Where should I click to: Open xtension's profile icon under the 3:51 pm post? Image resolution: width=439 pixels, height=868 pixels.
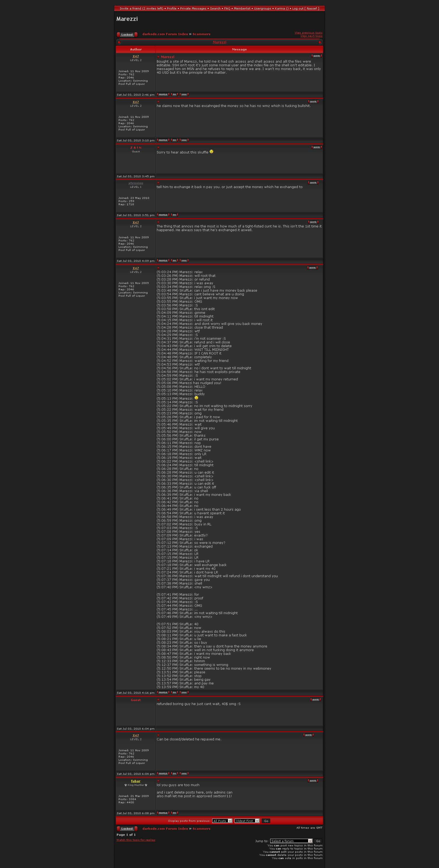(x=163, y=215)
